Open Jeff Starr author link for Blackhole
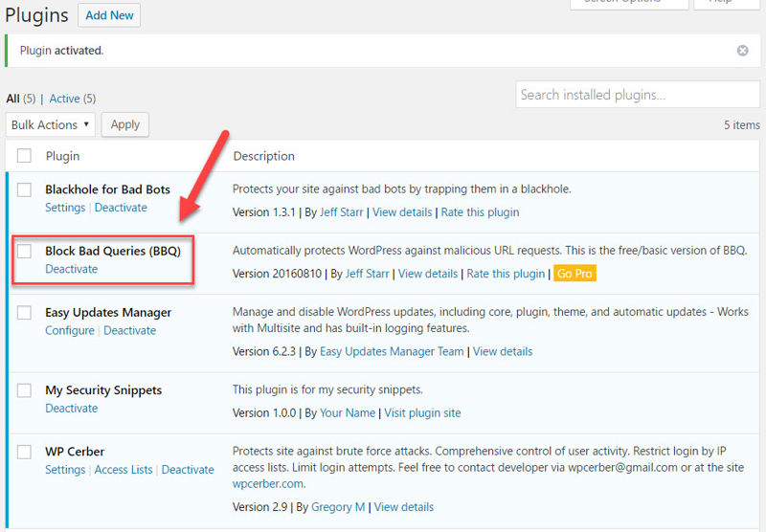Screen dimensions: 766x532 tap(342, 212)
